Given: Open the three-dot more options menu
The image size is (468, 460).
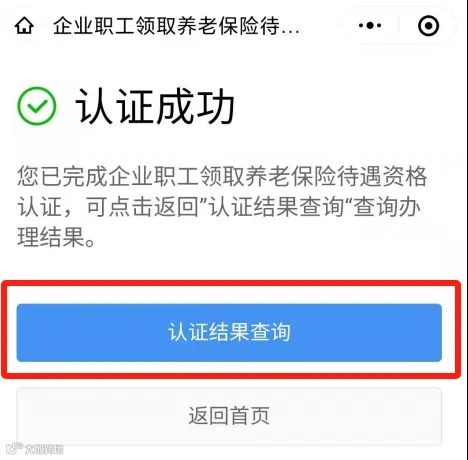Looking at the screenshot, I should pyautogui.click(x=370, y=25).
